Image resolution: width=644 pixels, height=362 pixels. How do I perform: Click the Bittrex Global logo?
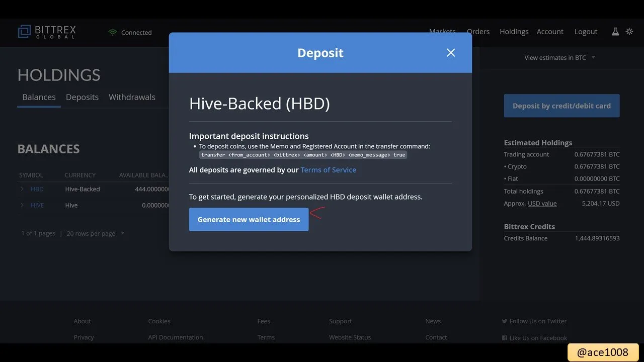point(47,32)
